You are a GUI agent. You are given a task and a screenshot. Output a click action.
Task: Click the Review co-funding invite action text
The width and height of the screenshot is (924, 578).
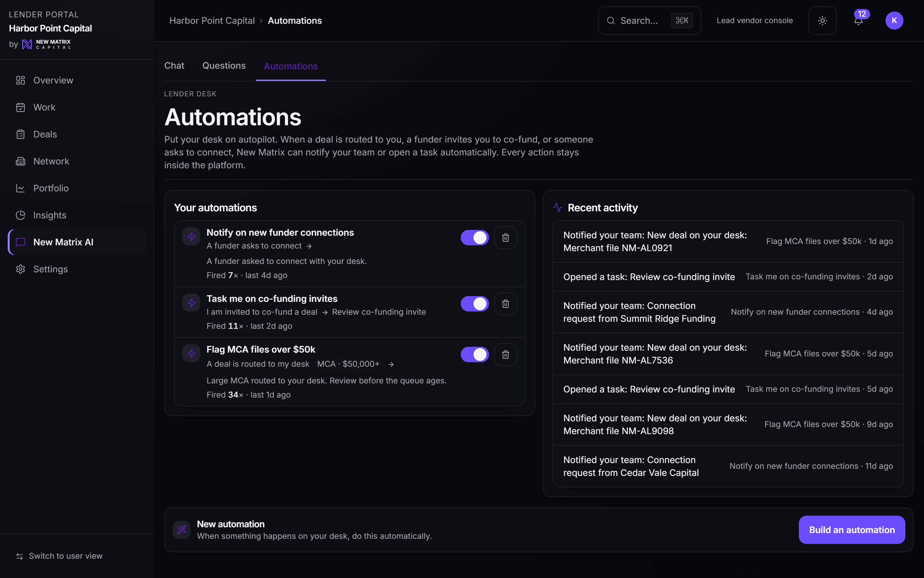[x=379, y=312]
